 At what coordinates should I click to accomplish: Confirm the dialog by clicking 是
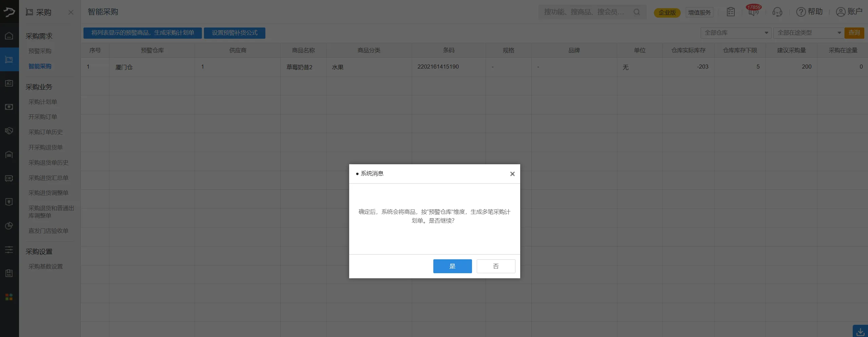[452, 266]
